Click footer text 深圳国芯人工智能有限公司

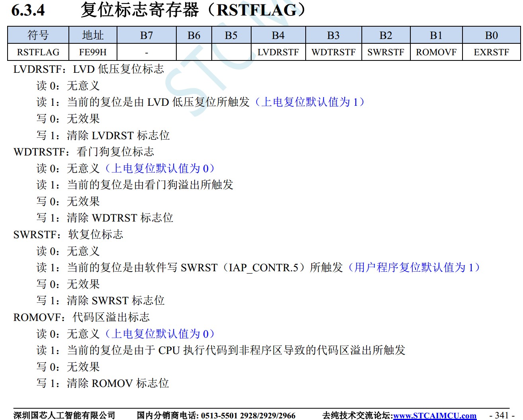click(64, 416)
